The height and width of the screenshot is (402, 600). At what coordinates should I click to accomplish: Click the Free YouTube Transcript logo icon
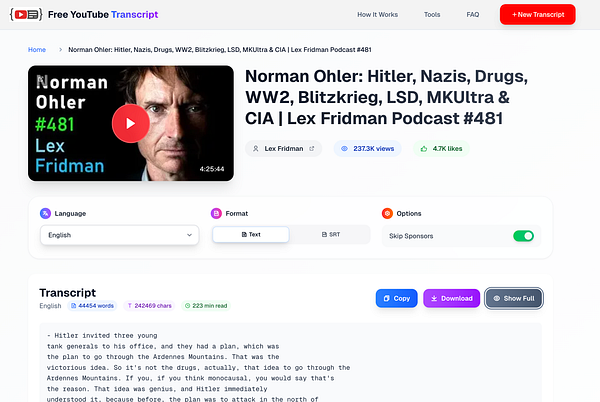coord(26,15)
